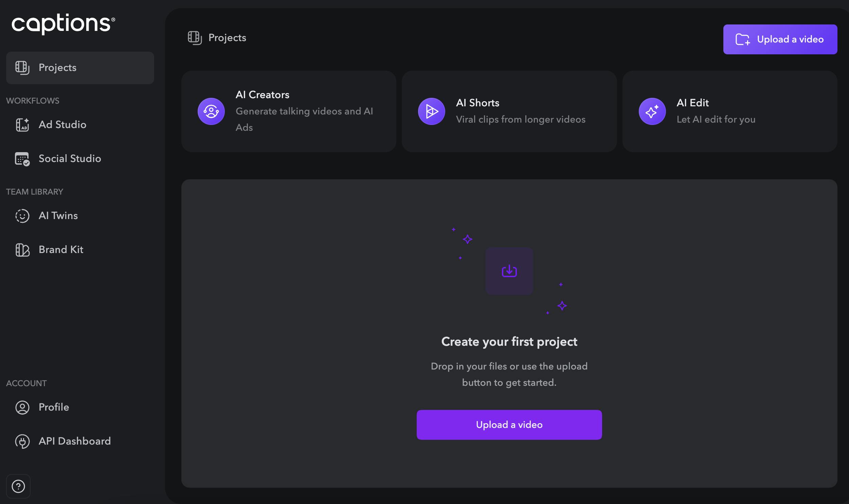849x504 pixels.
Task: Click the Captions logo
Action: (x=63, y=24)
